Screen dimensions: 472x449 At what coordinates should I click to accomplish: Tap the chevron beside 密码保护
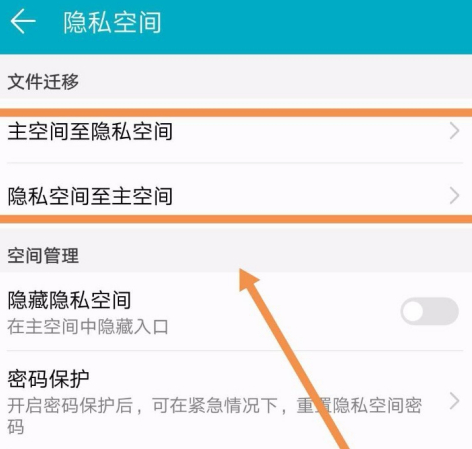(454, 401)
